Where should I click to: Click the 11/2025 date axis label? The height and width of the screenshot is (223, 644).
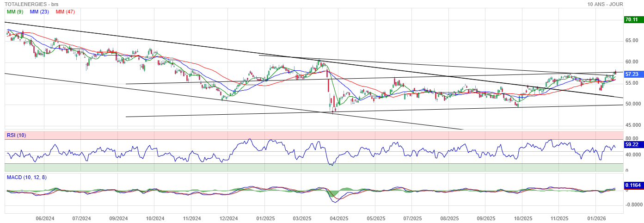point(559,218)
